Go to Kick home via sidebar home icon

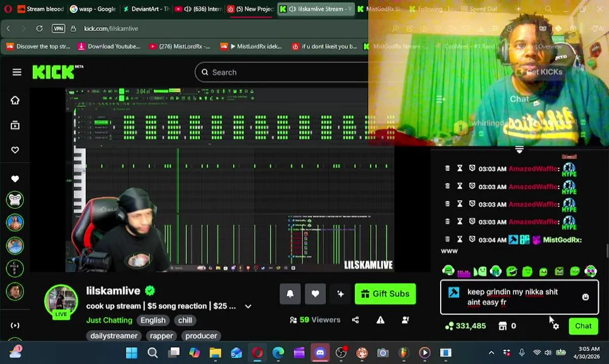click(x=15, y=100)
